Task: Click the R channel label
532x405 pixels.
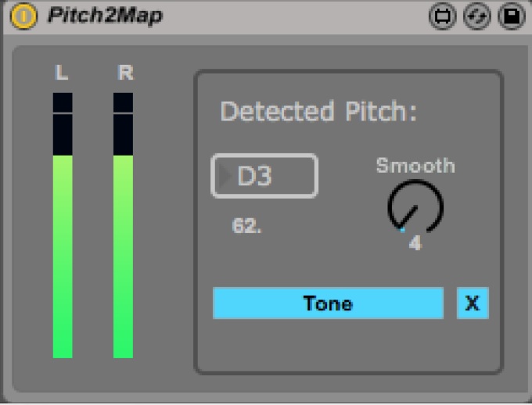Action: (x=124, y=73)
